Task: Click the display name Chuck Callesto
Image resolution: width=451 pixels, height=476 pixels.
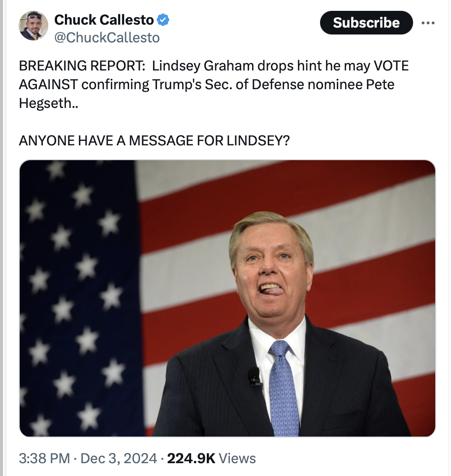Action: click(x=104, y=20)
